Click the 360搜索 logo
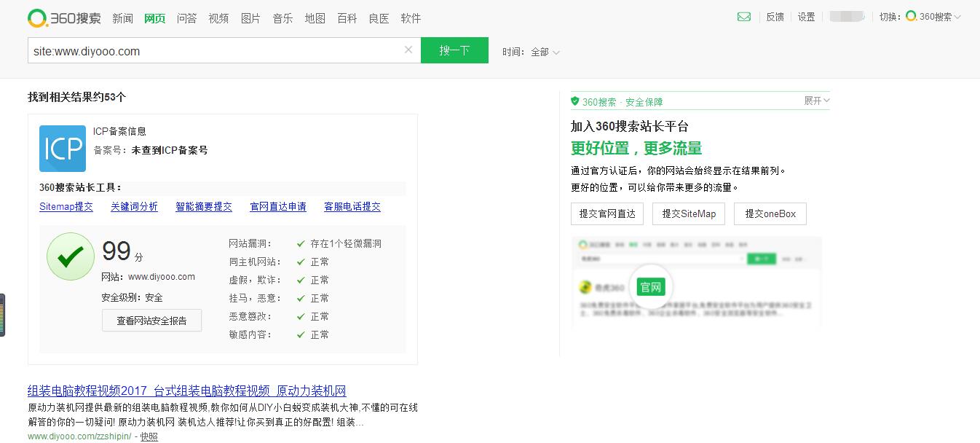Viewport: 980px width, 443px height. click(64, 18)
